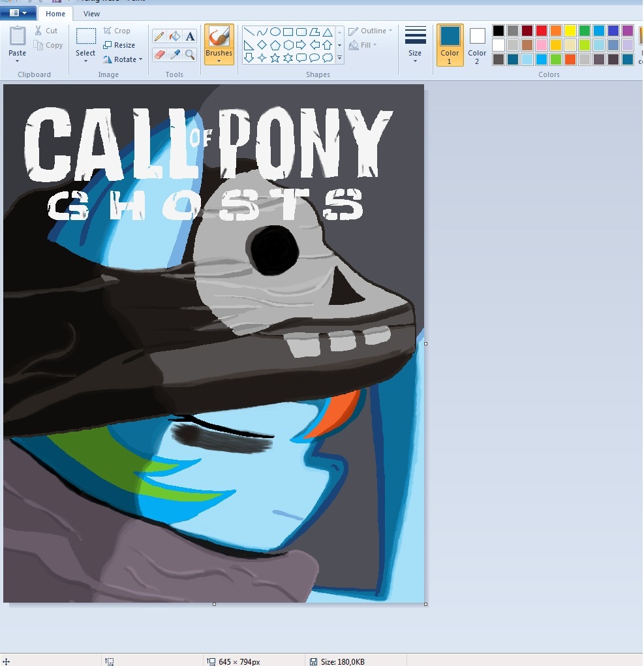This screenshot has width=644, height=666.
Task: Choose the Oval shape
Action: click(x=275, y=32)
